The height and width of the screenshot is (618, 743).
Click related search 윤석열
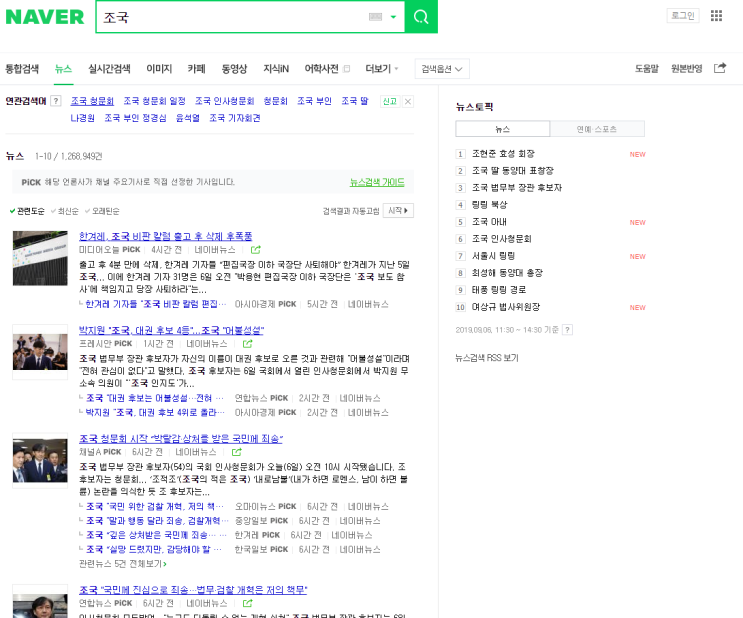coord(188,118)
